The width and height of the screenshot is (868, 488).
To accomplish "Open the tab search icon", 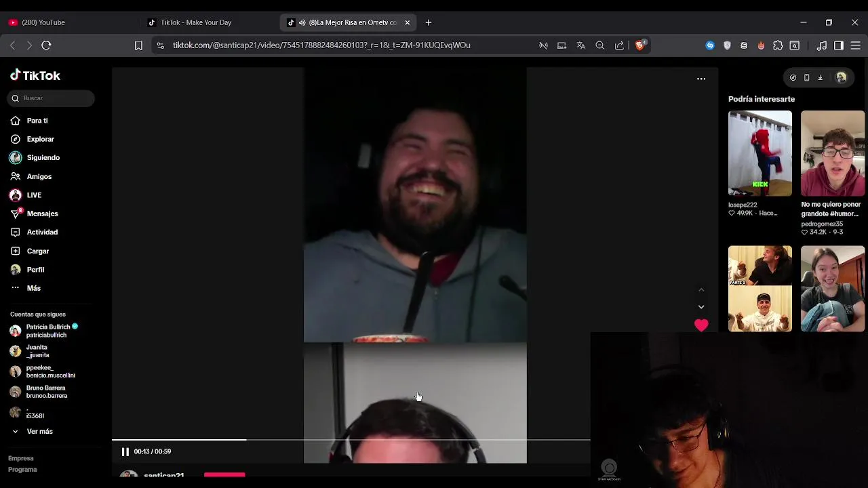I will point(795,45).
